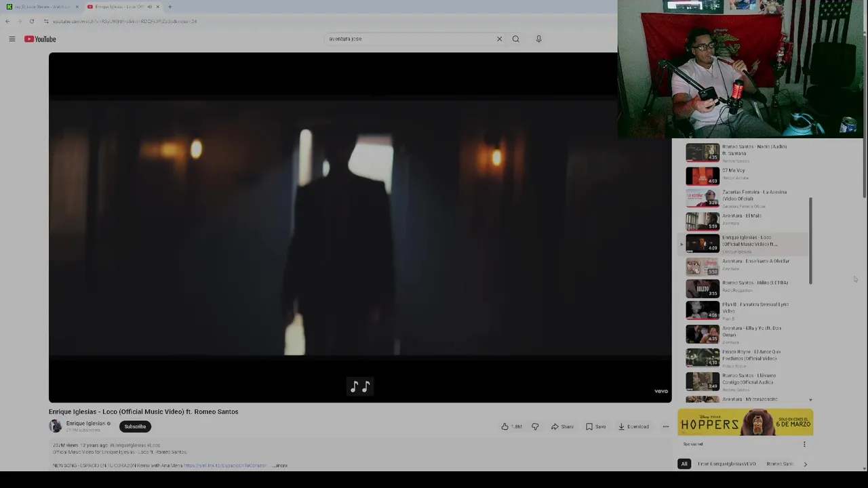
Task: Share the video
Action: click(562, 426)
